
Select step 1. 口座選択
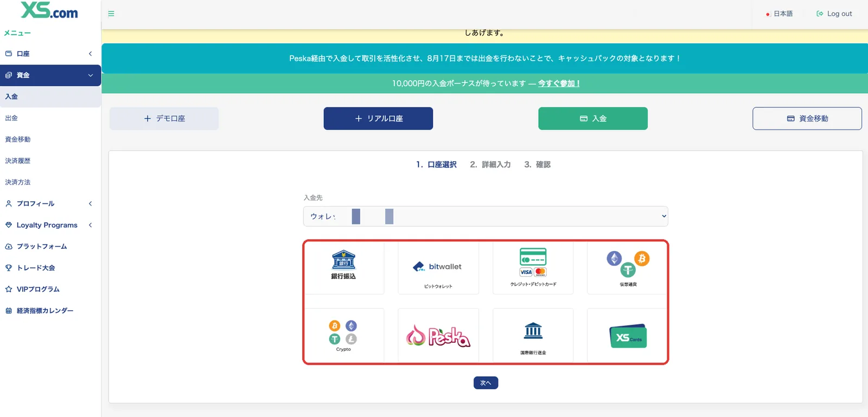tap(436, 164)
